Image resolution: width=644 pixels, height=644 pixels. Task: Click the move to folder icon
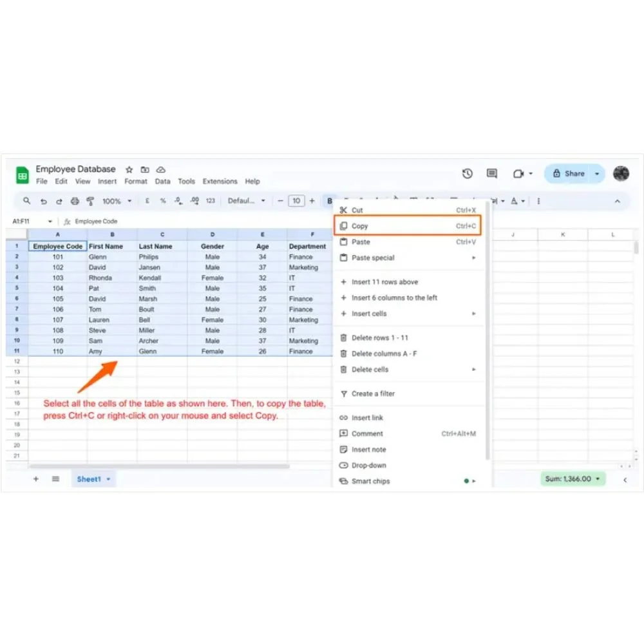(145, 169)
